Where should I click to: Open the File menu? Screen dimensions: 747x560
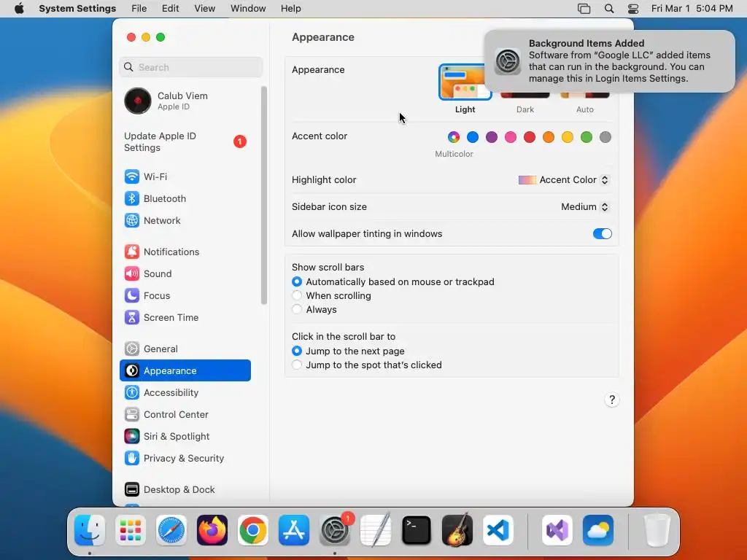tap(139, 9)
